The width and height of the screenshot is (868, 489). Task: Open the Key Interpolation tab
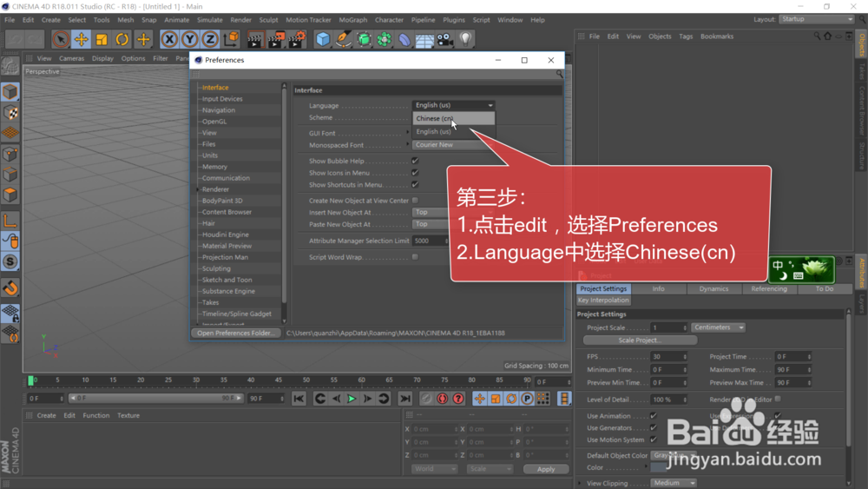pos(603,301)
